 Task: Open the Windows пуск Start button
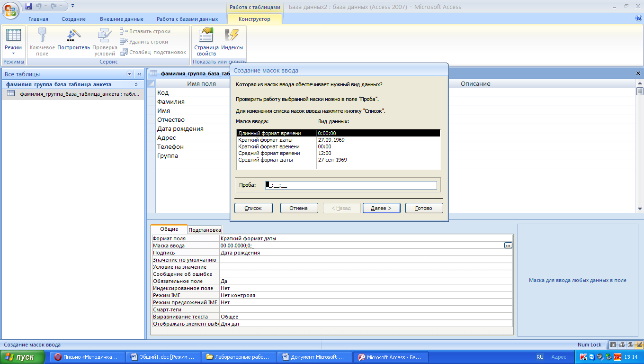coord(23,357)
